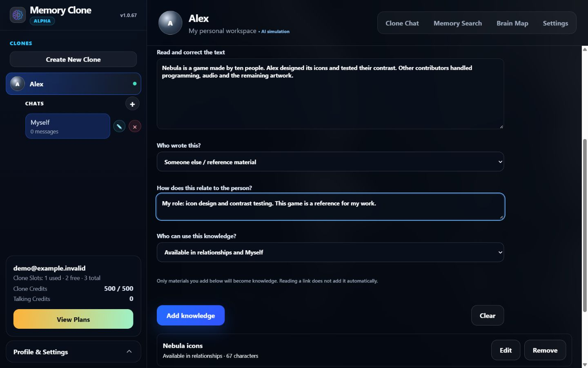
Task: Click the '500 / 500' clone credits value
Action: point(118,288)
